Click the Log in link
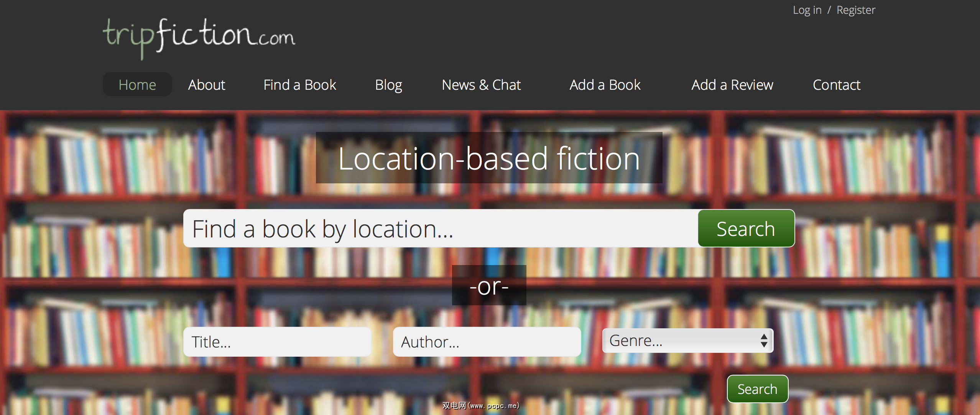Screen dimensions: 980x415 807,10
